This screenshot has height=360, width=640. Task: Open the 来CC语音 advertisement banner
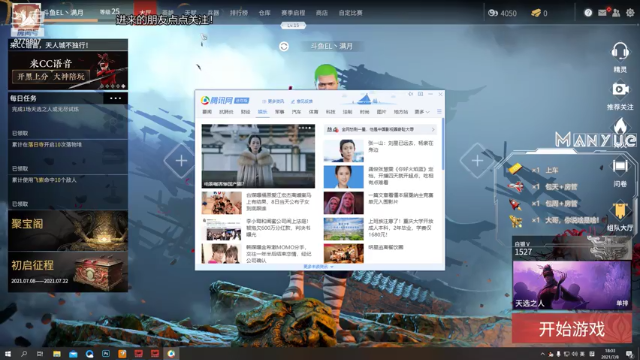pos(68,70)
